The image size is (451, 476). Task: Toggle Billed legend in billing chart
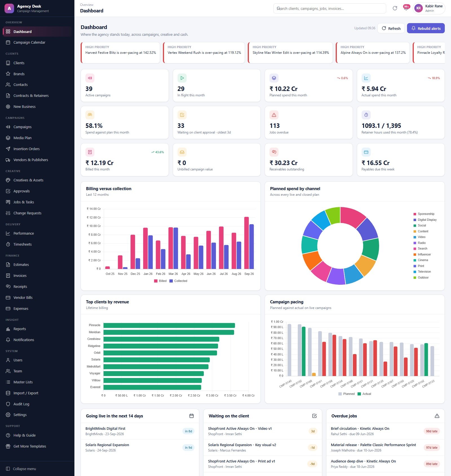(160, 281)
